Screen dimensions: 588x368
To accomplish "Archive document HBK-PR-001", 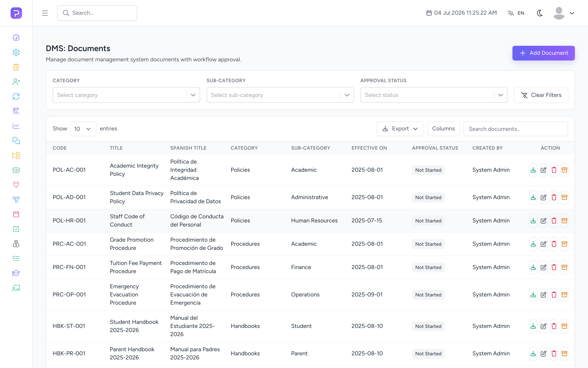I will [565, 353].
